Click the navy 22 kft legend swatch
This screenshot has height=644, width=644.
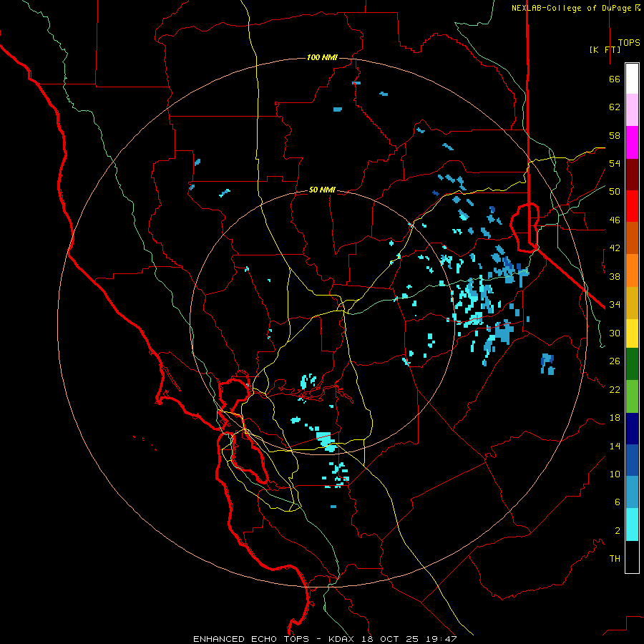[632, 429]
